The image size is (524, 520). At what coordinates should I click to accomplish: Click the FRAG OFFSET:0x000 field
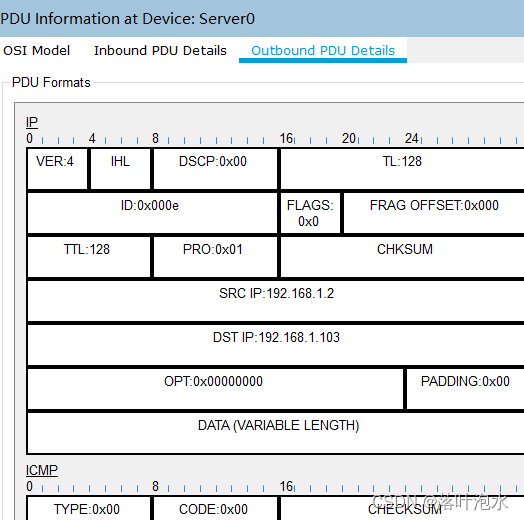click(x=434, y=213)
